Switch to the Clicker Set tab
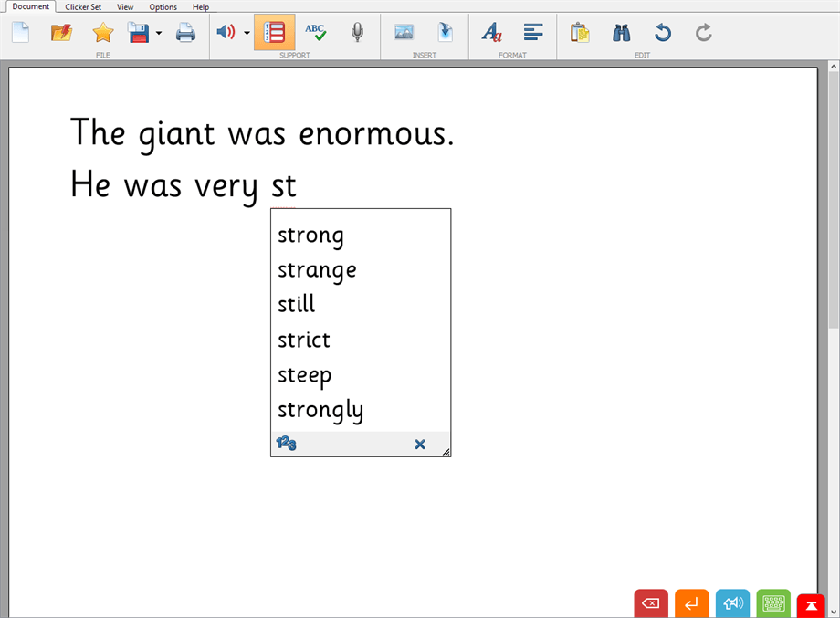This screenshot has width=840, height=618. [x=82, y=6]
